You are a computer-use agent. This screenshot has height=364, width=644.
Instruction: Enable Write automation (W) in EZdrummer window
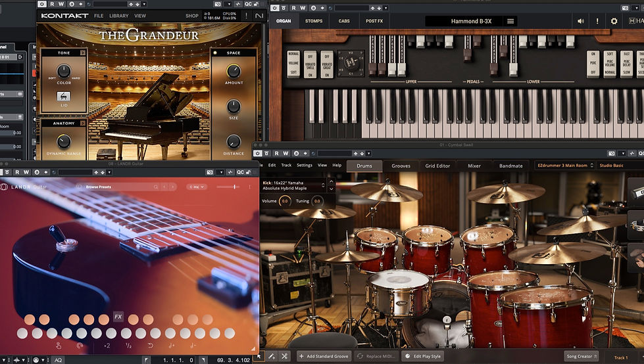point(285,153)
